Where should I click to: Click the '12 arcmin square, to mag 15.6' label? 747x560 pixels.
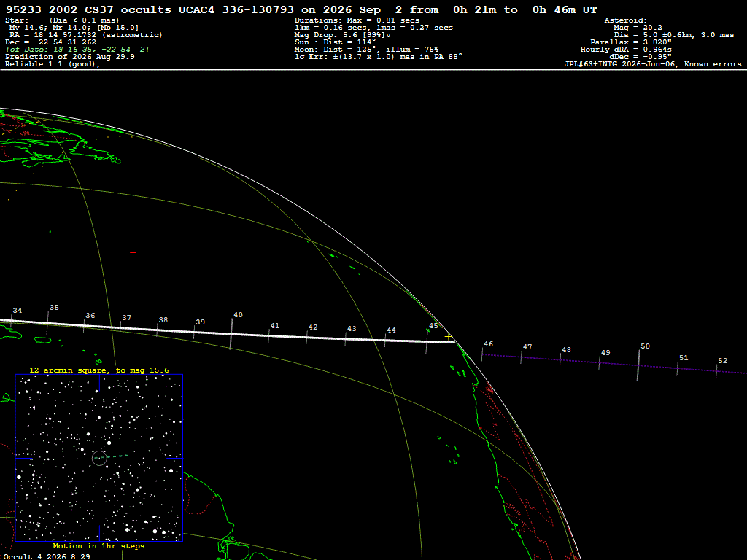tap(99, 370)
